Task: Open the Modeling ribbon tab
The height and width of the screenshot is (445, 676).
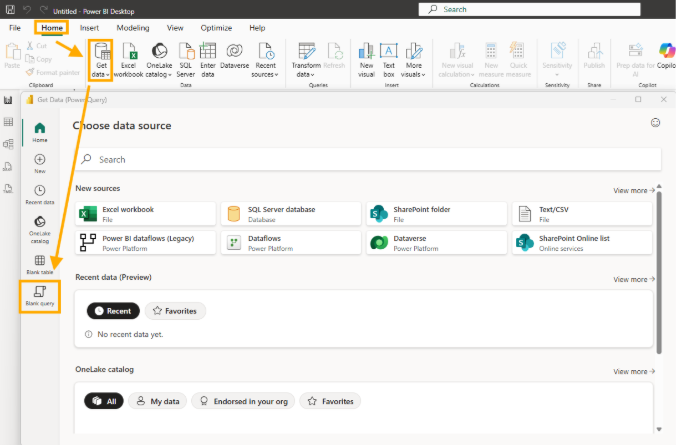Action: [133, 28]
